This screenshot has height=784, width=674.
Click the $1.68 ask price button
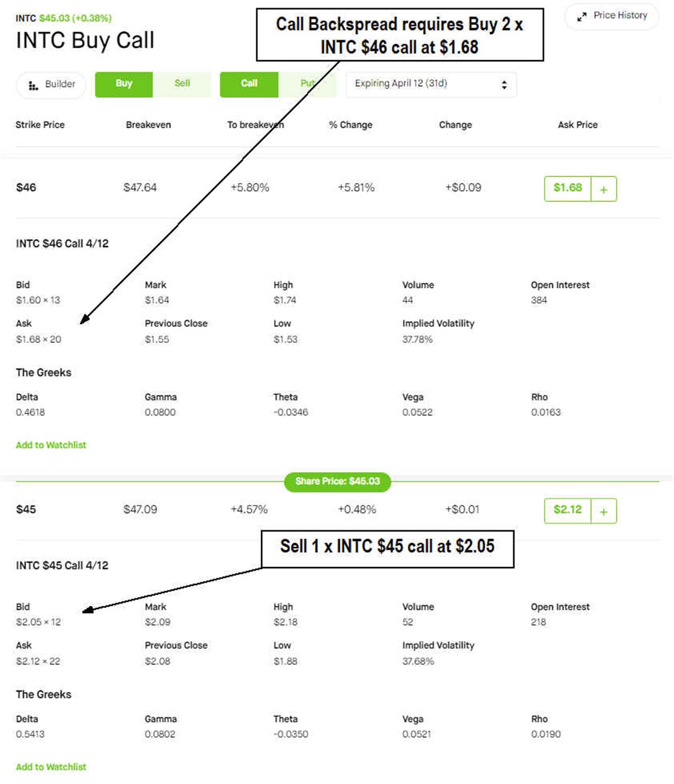[567, 188]
